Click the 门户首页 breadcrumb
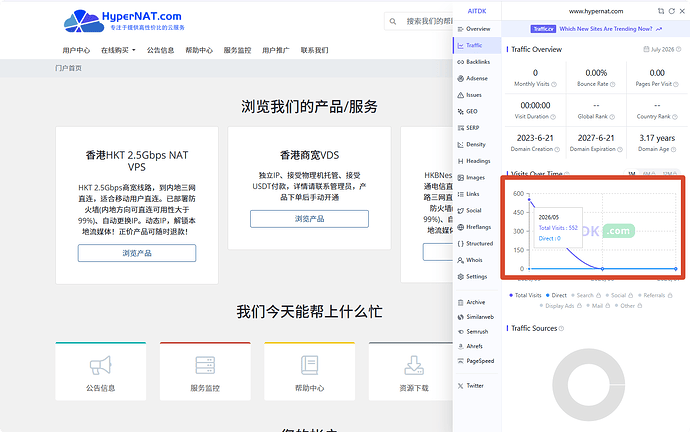 [68, 68]
